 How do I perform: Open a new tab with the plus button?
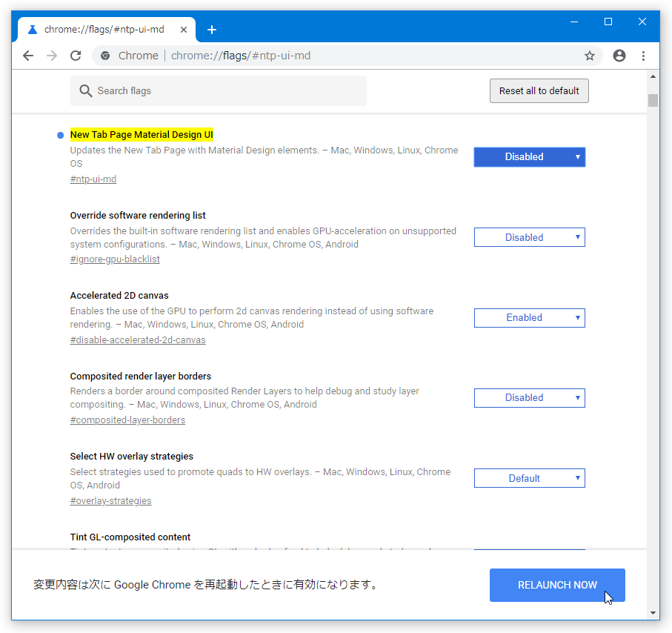[212, 30]
